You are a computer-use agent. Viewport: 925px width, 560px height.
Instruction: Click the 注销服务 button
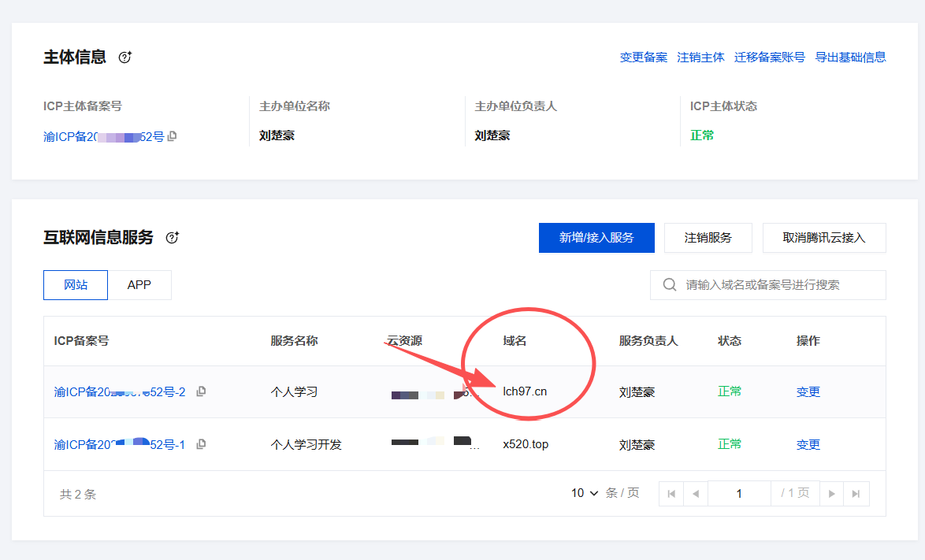[708, 238]
